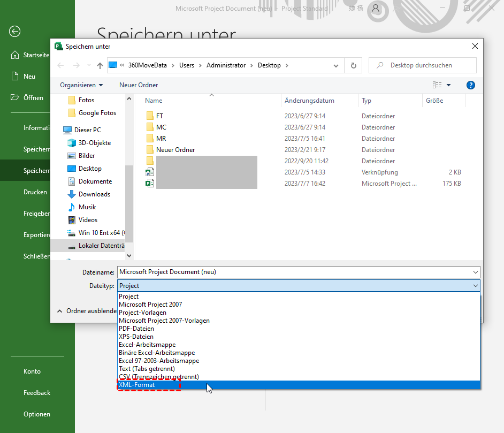Select Desktop in the navigation pane
The width and height of the screenshot is (504, 433).
coord(84,169)
